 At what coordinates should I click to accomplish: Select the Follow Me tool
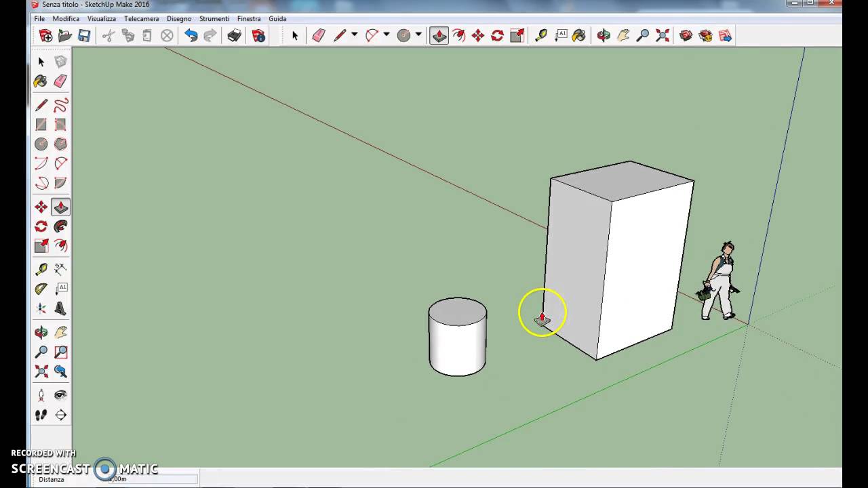pyautogui.click(x=60, y=226)
